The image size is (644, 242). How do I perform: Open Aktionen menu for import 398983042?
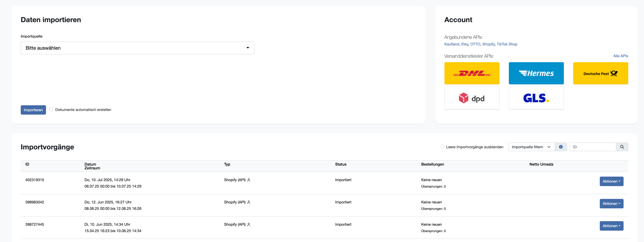611,204
